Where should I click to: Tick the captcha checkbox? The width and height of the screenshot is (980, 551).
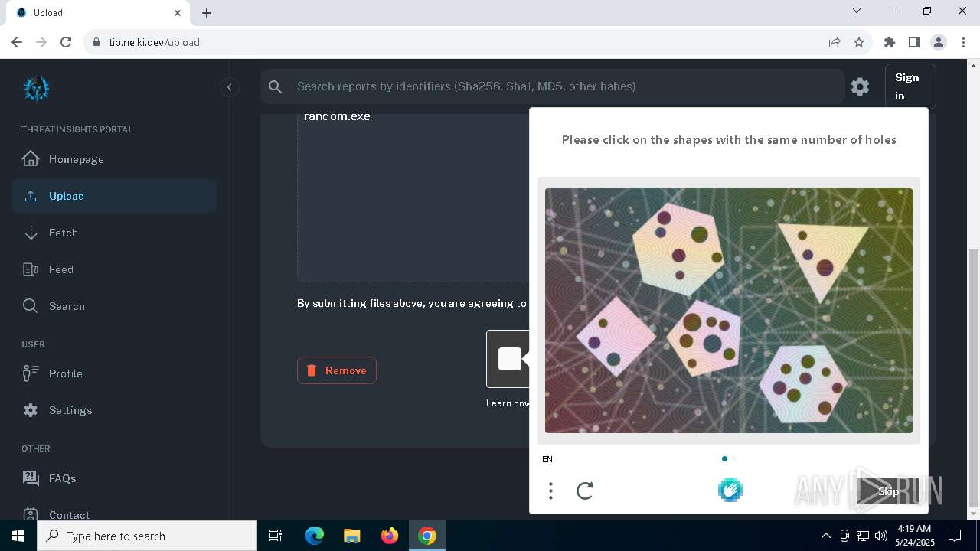(x=509, y=359)
